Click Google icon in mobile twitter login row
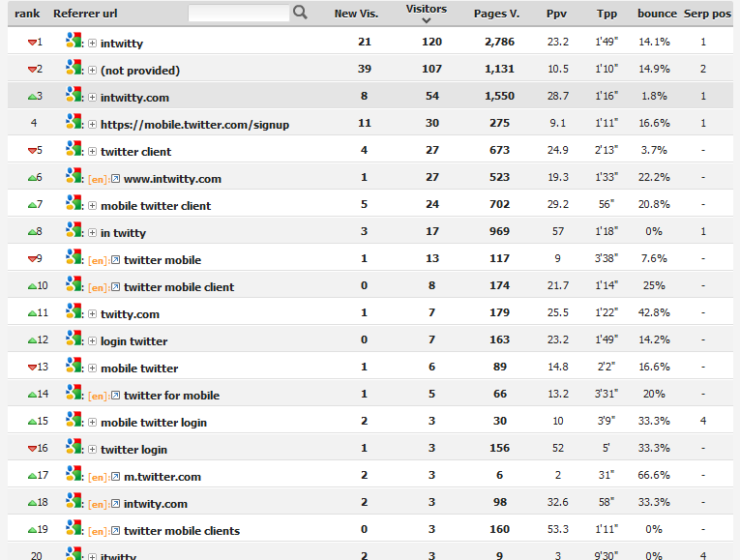This screenshot has width=740, height=560. [74, 420]
